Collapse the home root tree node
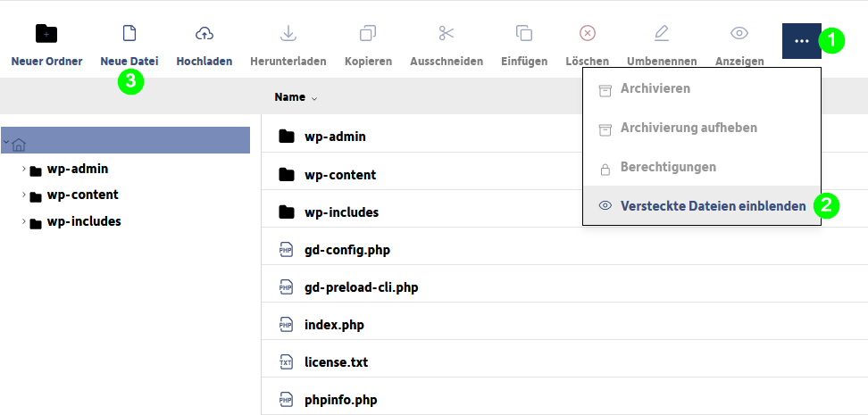The image size is (868, 415). tap(5, 142)
